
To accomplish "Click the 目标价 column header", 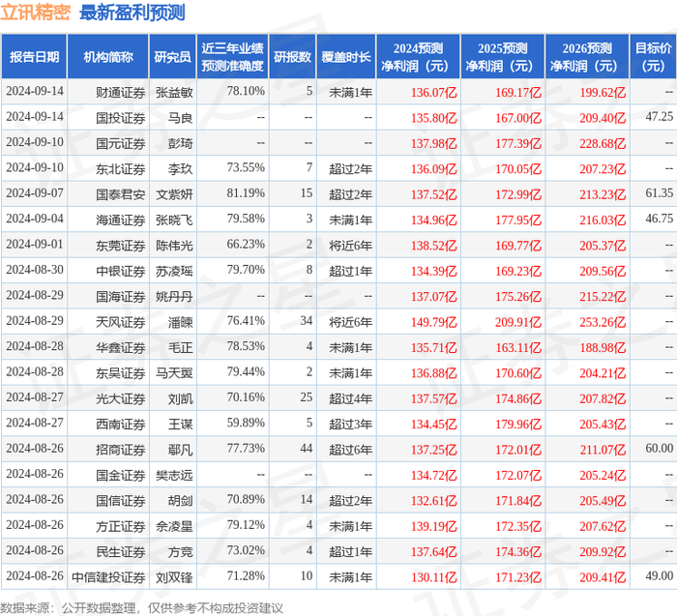I will pos(653,57).
